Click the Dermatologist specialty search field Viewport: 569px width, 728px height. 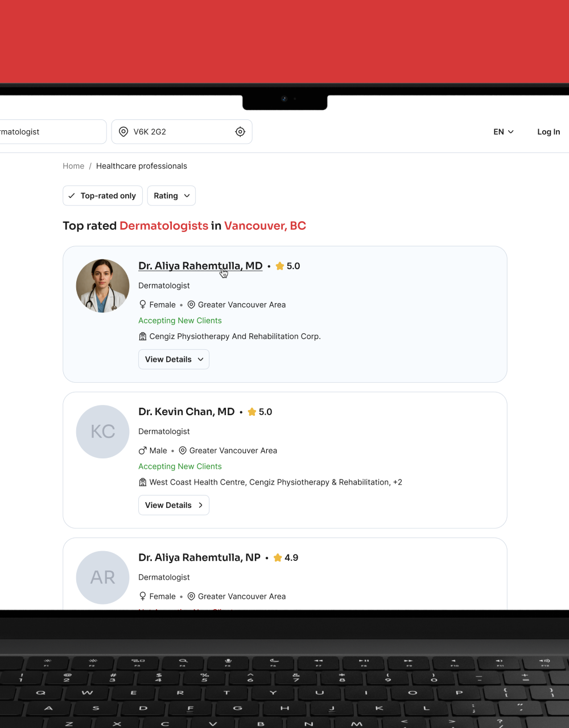[53, 132]
